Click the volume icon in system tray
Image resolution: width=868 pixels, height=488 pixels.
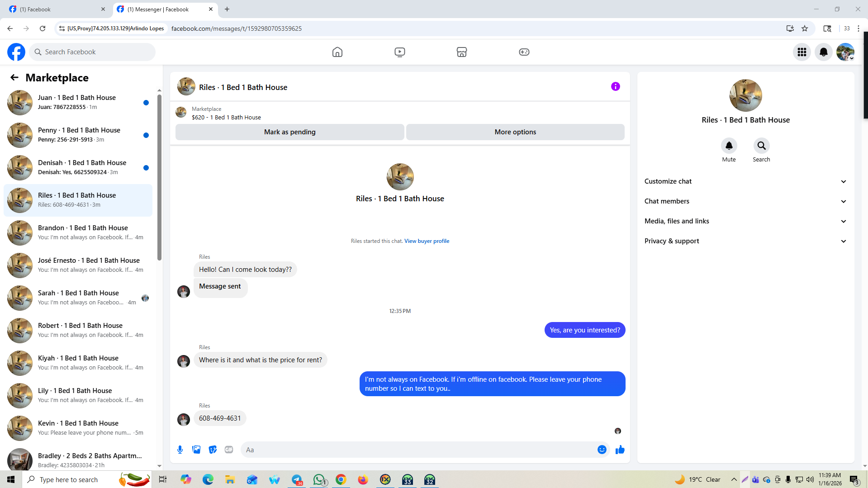tap(810, 479)
